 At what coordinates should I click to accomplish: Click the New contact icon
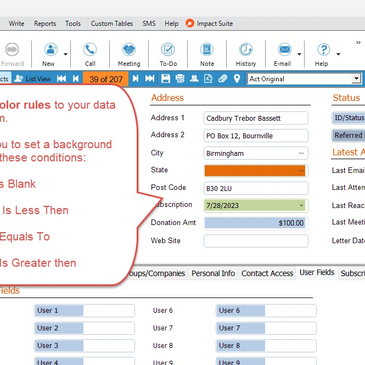(51, 49)
